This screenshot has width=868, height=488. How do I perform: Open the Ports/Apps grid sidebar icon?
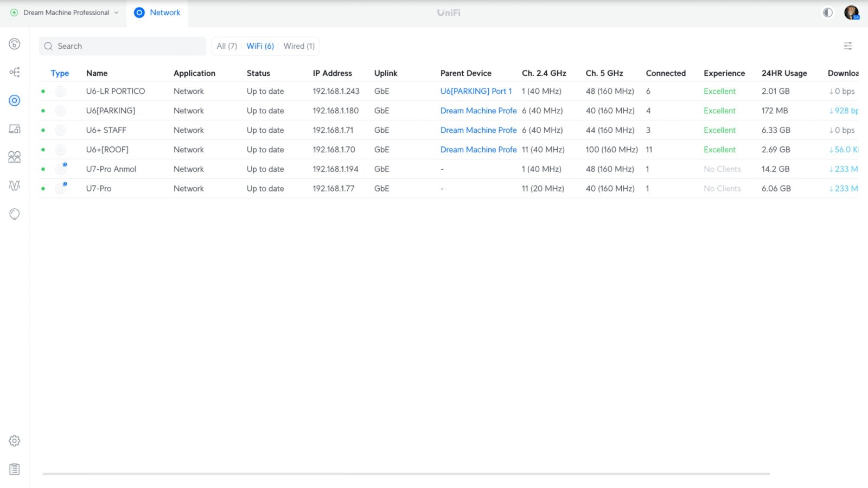point(15,157)
